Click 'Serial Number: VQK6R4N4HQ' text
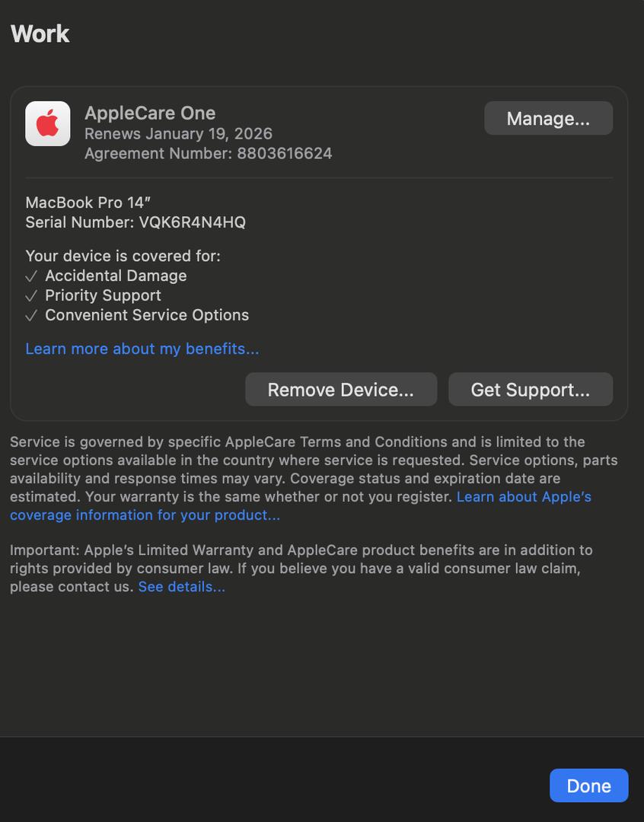Image resolution: width=644 pixels, height=822 pixels. (x=135, y=222)
